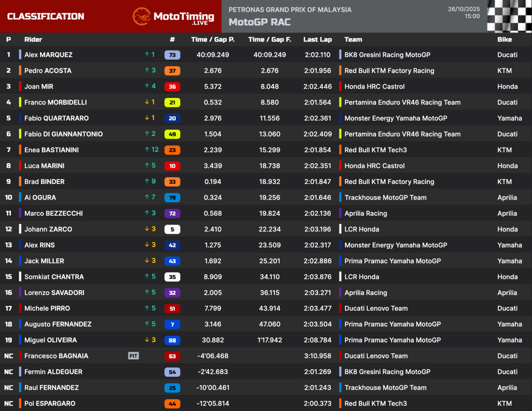
Task: Click the MotoTiming Live logo icon
Action: click(x=141, y=16)
